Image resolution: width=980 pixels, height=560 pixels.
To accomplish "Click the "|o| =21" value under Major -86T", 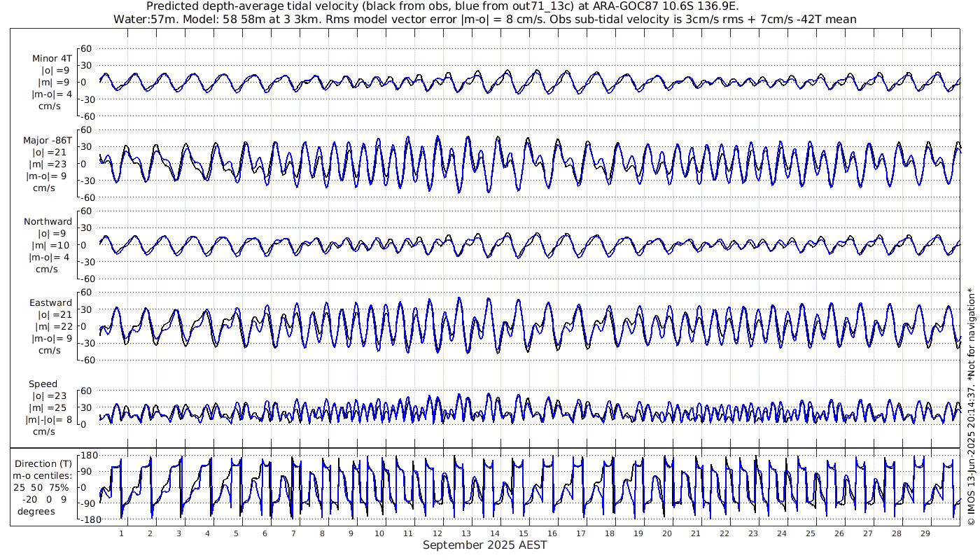I will click(x=50, y=152).
